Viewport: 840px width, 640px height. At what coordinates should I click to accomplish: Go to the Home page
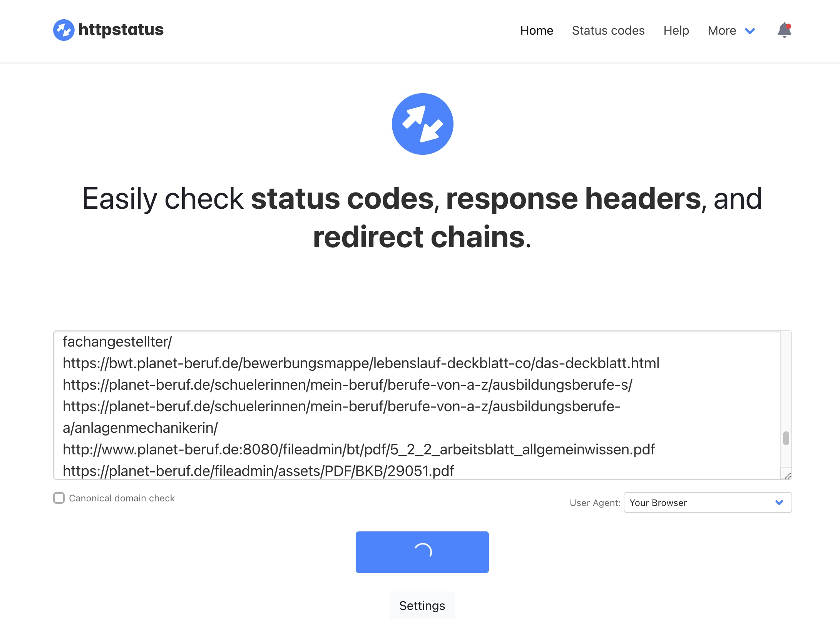(x=536, y=30)
